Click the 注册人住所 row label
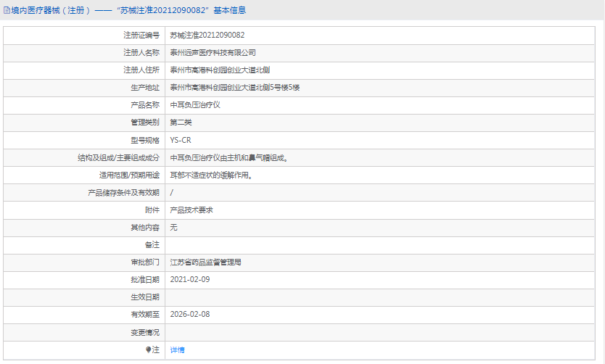605x364 pixels. point(141,70)
